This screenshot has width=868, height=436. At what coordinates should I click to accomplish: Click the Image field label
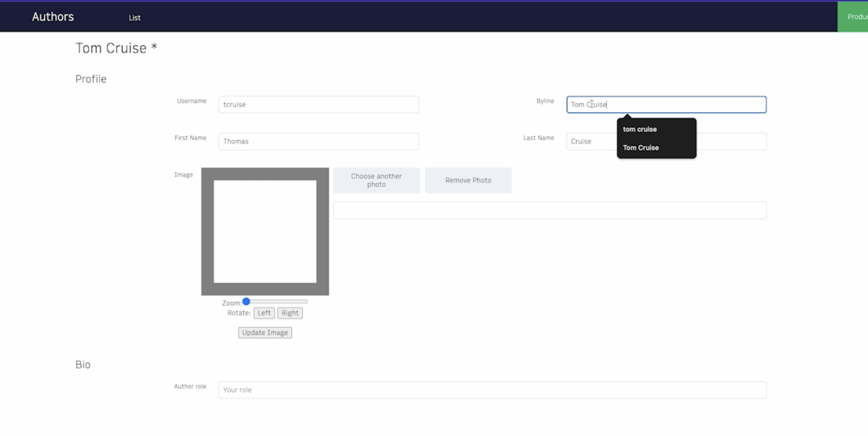click(x=183, y=175)
